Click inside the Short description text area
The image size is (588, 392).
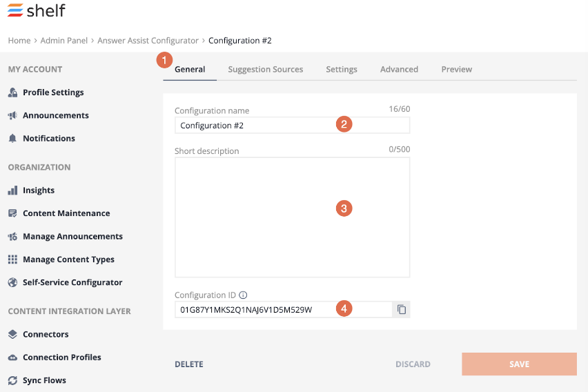(292, 217)
